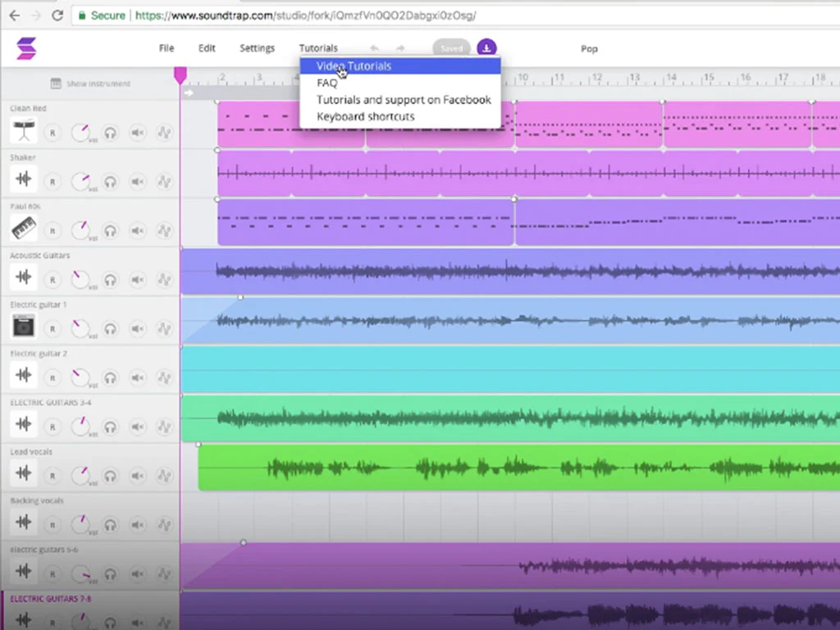
Task: Click the amp icon on Electric guitar 1 track
Action: (x=23, y=326)
